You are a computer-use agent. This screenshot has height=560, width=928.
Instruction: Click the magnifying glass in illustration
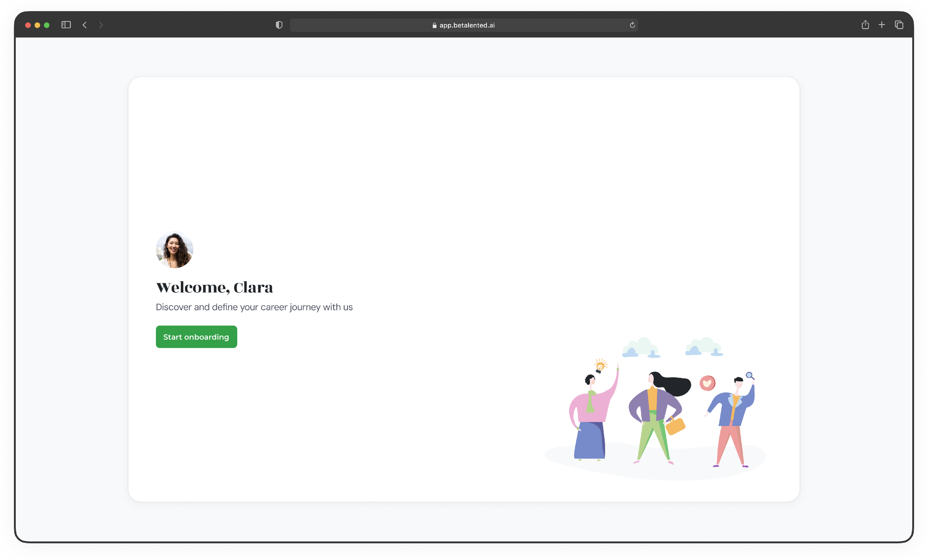coord(750,375)
